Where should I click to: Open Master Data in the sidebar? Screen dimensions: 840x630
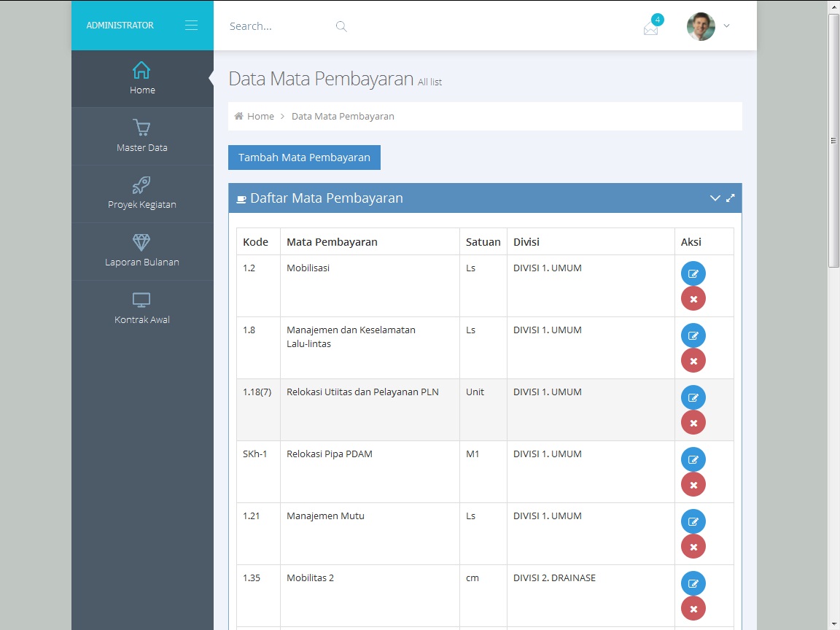point(142,136)
